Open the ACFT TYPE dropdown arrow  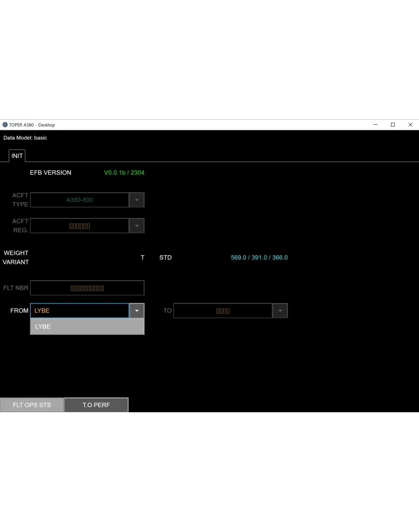tap(137, 200)
